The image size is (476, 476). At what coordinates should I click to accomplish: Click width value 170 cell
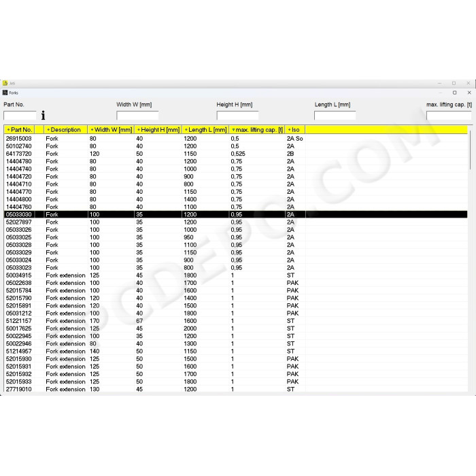tap(95, 320)
